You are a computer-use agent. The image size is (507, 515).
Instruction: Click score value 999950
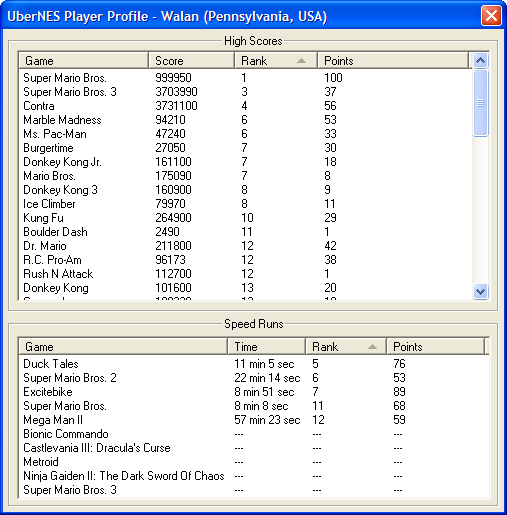pyautogui.click(x=173, y=78)
